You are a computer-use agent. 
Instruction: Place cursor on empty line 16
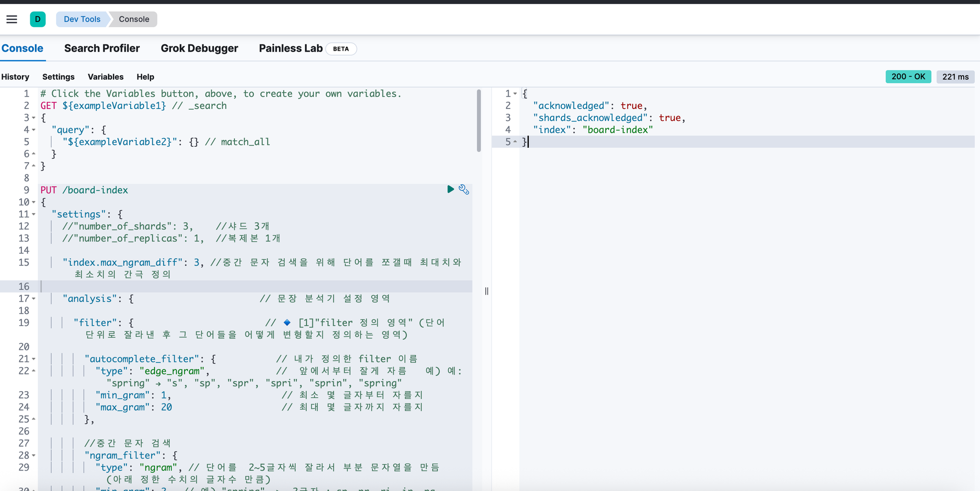[x=255, y=286]
